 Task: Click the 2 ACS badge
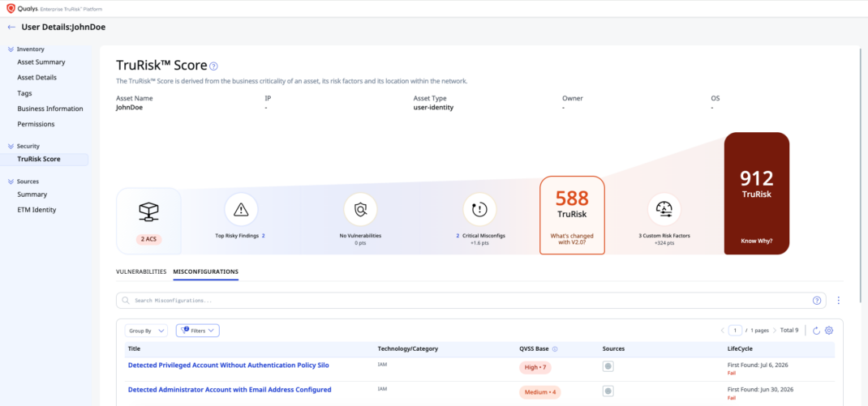[x=148, y=240]
